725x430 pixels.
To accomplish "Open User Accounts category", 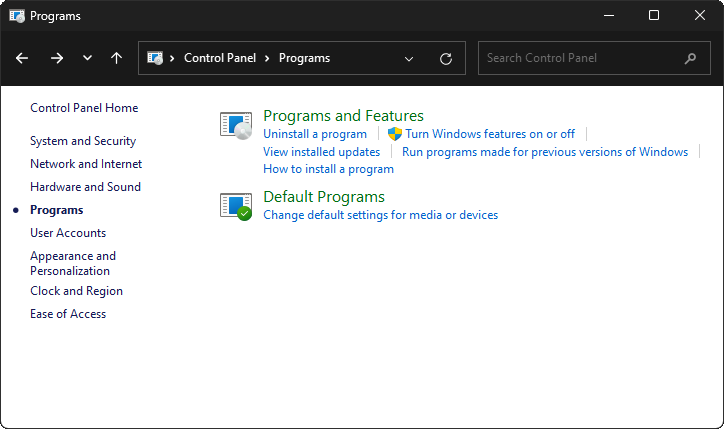I will (68, 233).
